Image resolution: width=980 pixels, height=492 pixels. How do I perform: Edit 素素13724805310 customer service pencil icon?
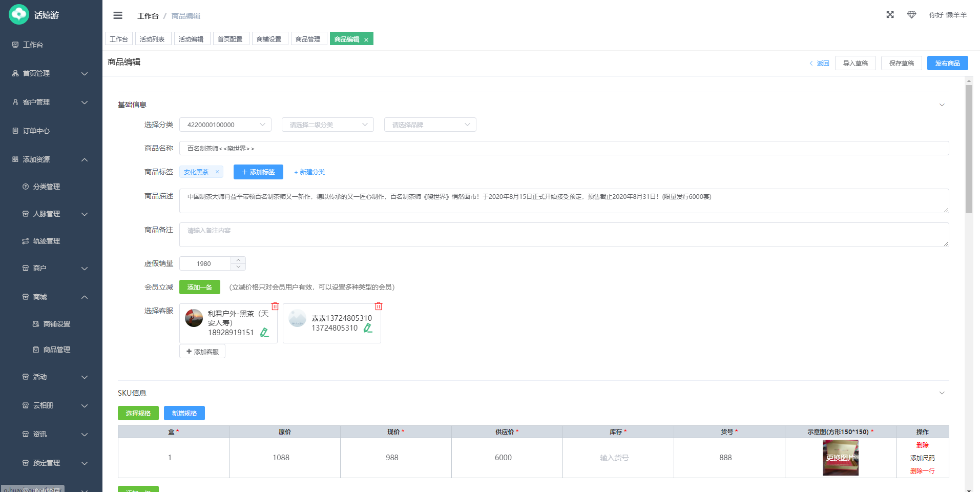pos(368,328)
